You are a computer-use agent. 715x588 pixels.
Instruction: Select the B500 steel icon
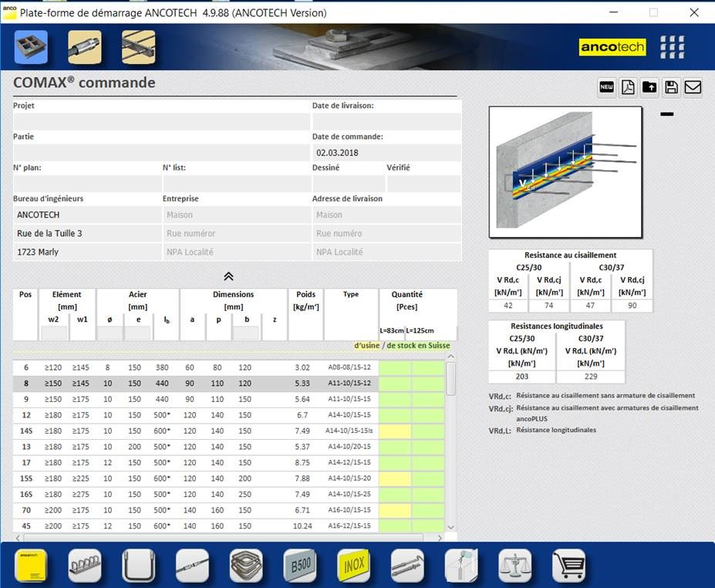(x=300, y=565)
